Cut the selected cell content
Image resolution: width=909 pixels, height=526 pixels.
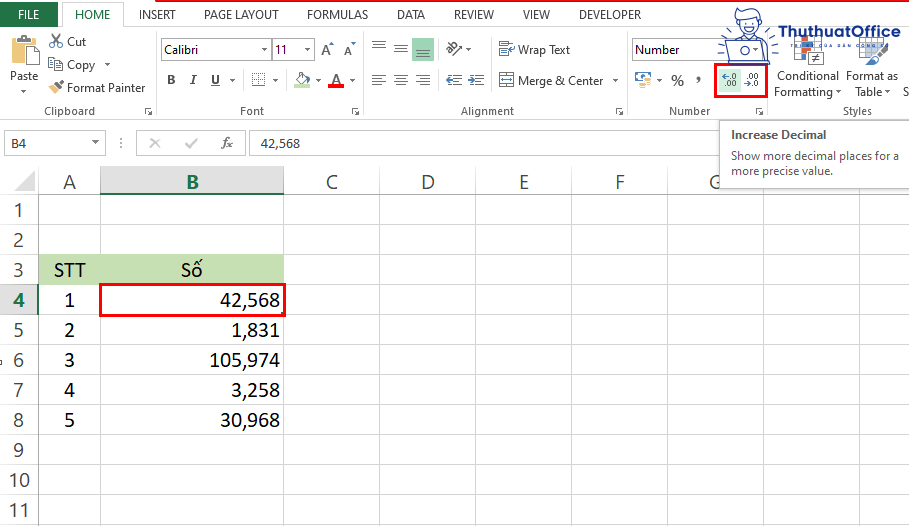(x=67, y=42)
